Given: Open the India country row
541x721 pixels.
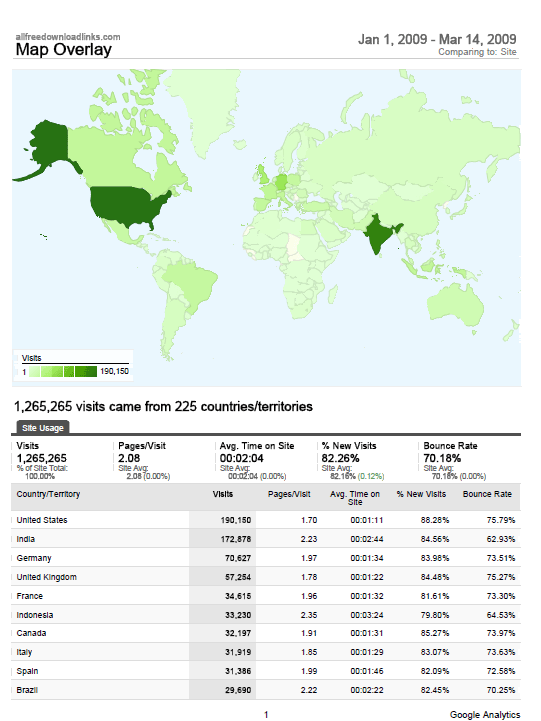Looking at the screenshot, I should [x=266, y=539].
